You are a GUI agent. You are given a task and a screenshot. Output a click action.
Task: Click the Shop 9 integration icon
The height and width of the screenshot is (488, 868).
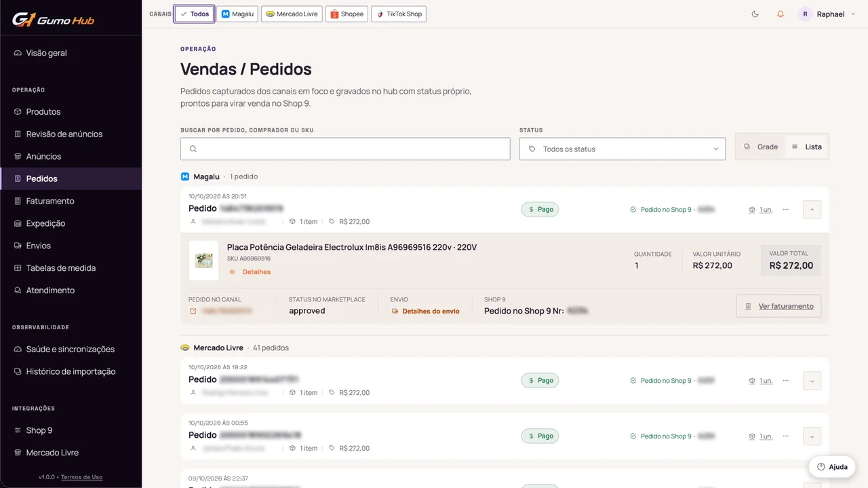point(18,430)
